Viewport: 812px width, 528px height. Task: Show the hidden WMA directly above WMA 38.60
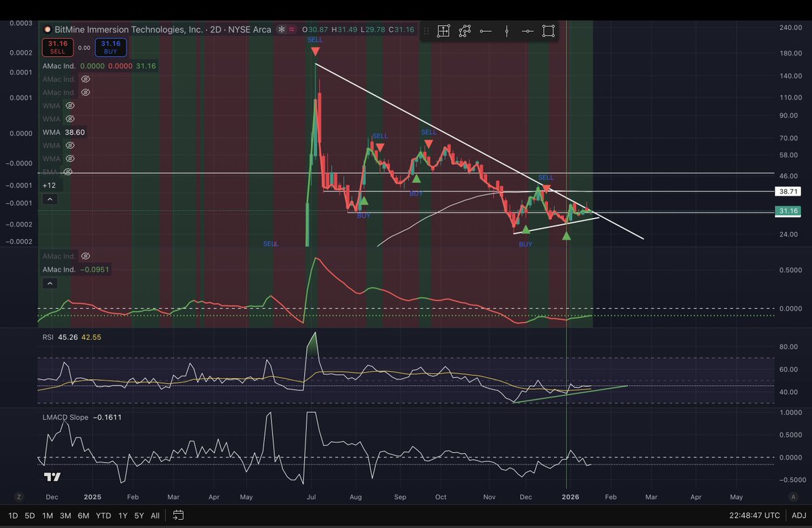(70, 119)
